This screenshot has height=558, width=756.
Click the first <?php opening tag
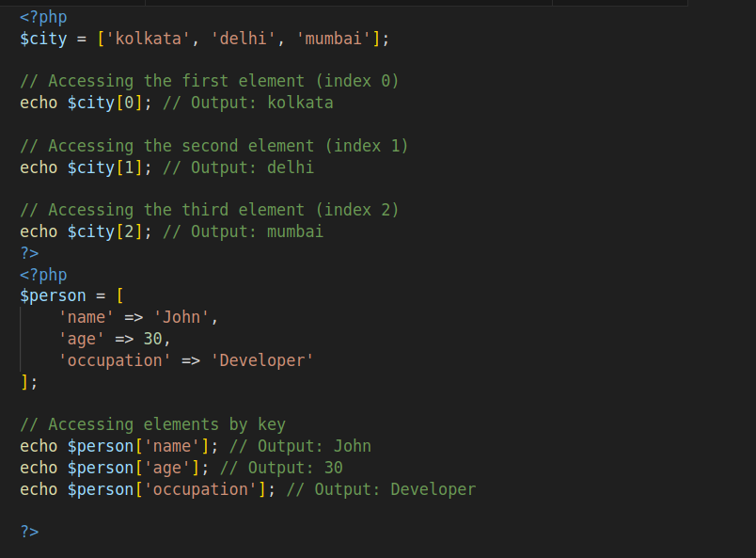(43, 17)
